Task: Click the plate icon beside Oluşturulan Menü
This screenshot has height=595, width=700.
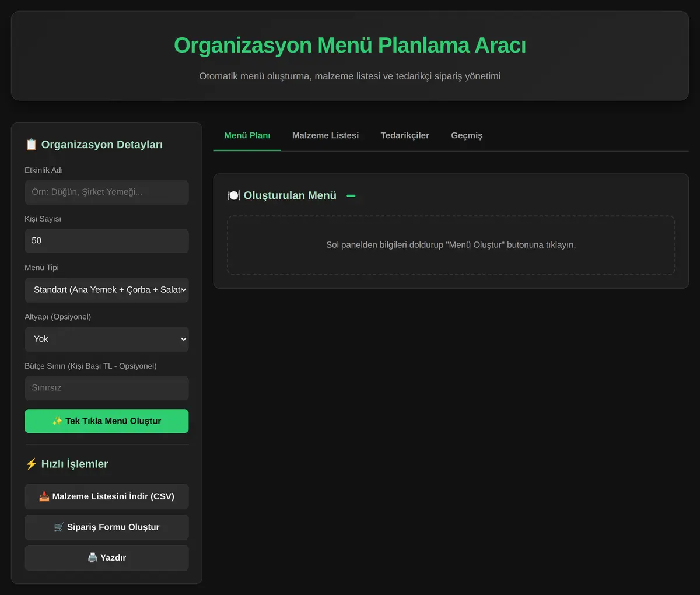Action: pos(233,195)
